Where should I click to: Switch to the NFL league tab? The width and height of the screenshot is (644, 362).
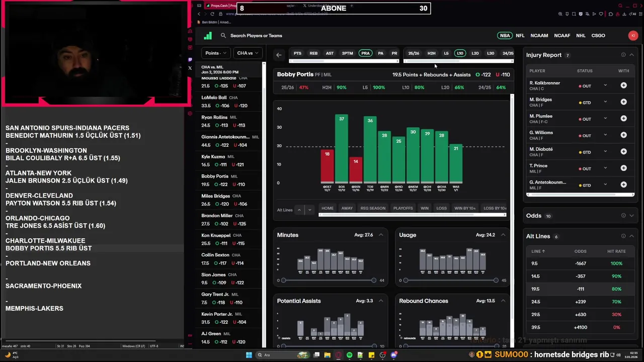[520, 36]
